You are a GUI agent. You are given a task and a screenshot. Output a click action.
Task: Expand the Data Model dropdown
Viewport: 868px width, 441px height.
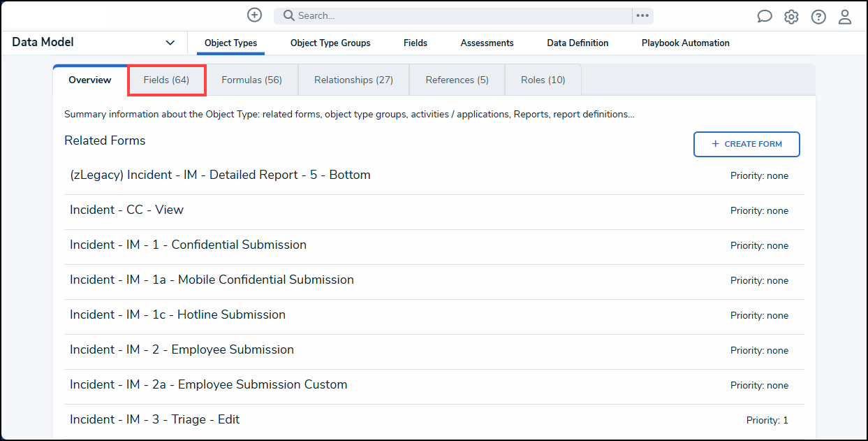170,43
